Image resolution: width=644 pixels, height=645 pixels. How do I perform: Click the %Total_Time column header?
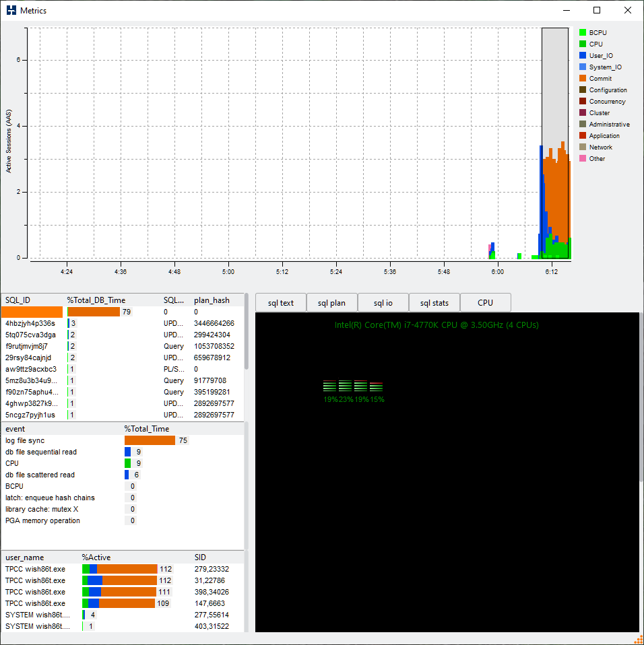[x=147, y=429]
